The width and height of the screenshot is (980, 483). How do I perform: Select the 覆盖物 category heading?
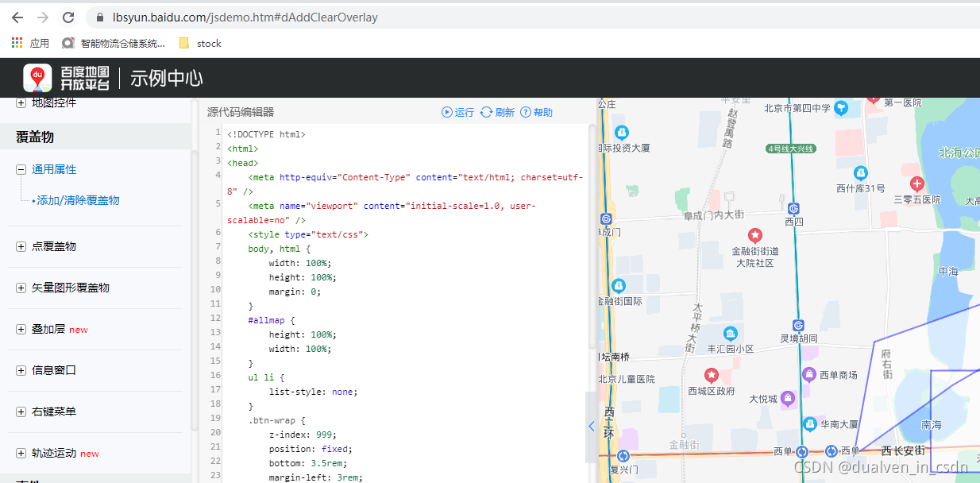tap(35, 137)
